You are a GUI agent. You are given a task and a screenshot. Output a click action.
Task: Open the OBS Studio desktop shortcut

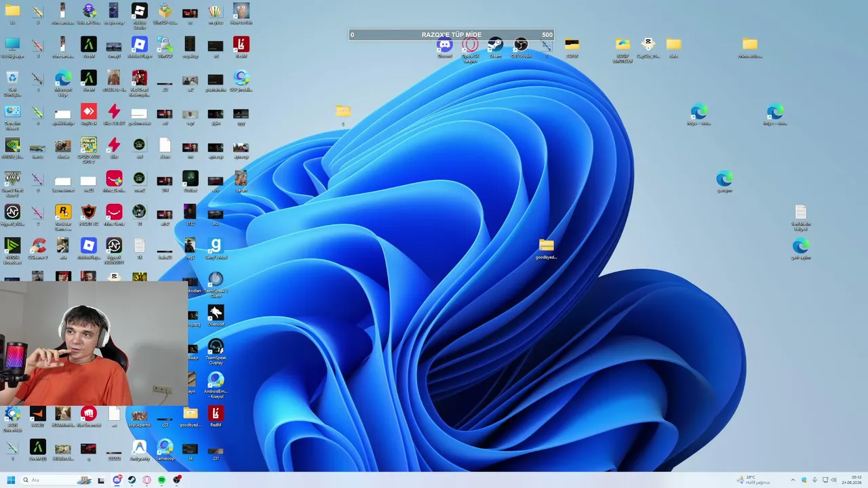(x=521, y=48)
